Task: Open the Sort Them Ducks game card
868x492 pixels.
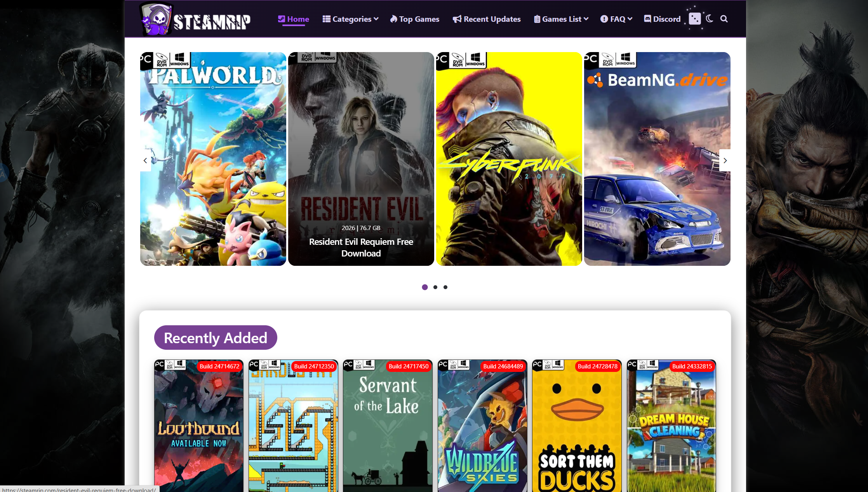Action: point(577,426)
